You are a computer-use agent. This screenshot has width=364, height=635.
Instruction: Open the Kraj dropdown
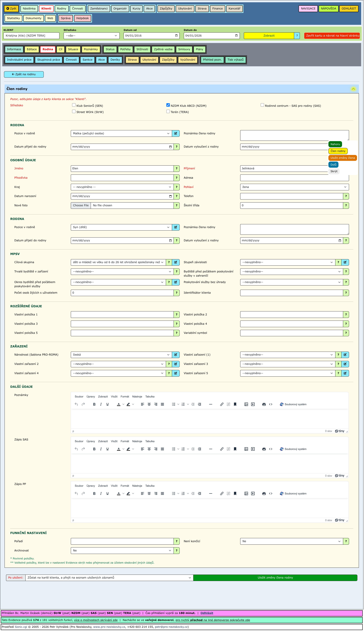122,187
